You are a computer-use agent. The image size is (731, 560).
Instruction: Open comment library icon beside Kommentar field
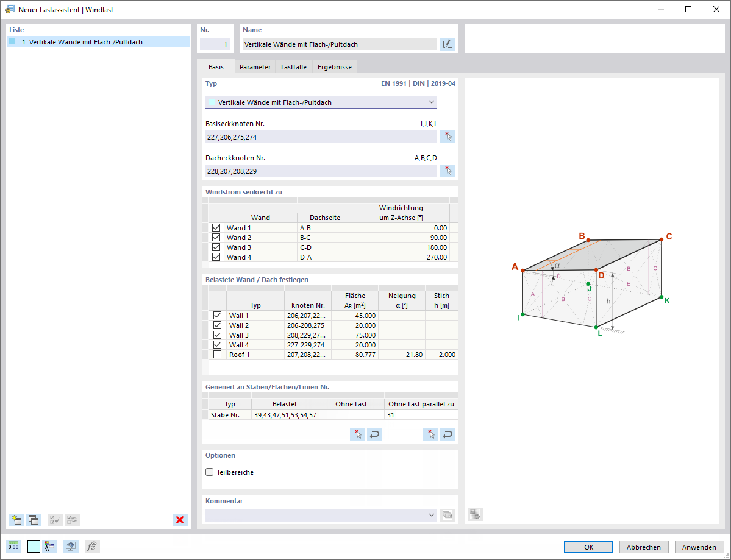click(448, 515)
